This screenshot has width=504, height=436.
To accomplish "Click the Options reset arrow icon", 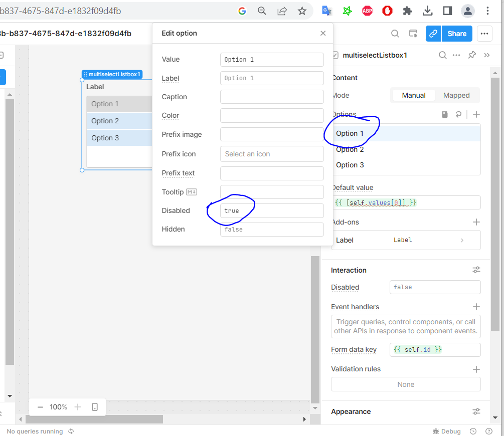I will pos(459,114).
